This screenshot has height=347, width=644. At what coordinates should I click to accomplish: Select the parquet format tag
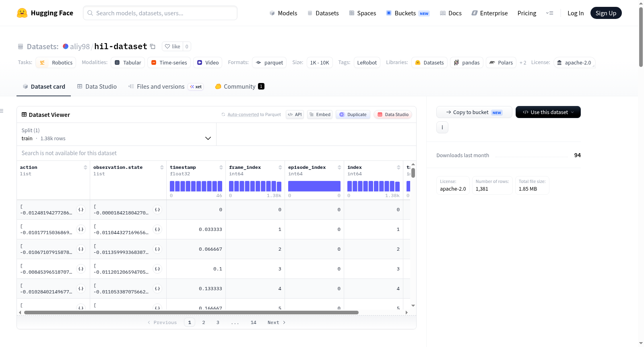[x=269, y=62]
